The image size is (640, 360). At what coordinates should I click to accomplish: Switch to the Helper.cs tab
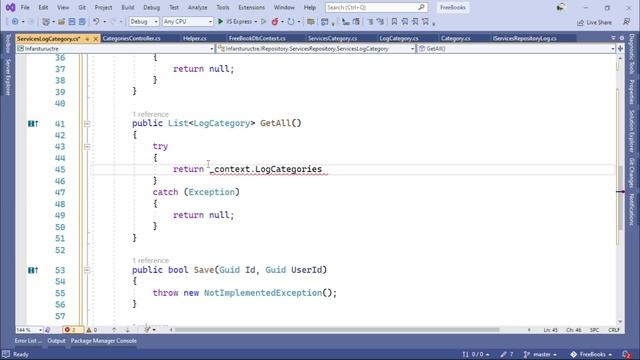pos(195,38)
